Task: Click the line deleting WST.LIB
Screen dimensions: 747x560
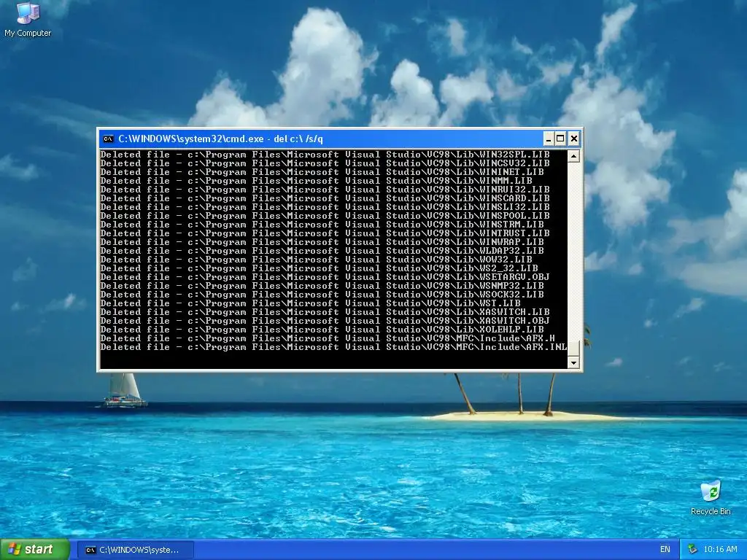Action: click(310, 303)
